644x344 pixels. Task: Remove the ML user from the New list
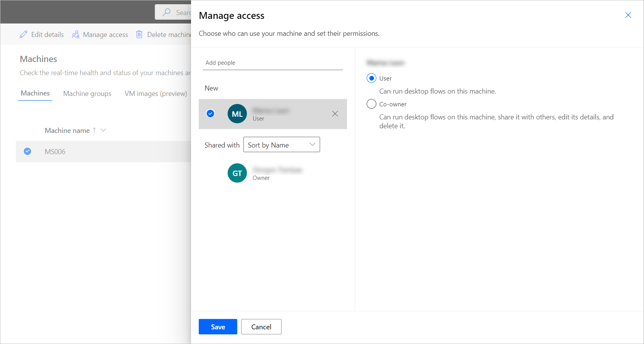[x=335, y=114]
